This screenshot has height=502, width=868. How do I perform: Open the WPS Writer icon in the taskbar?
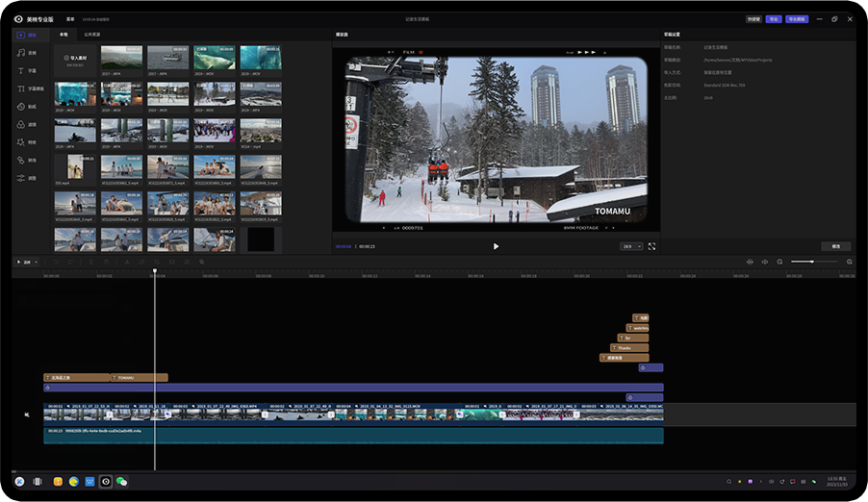89,482
